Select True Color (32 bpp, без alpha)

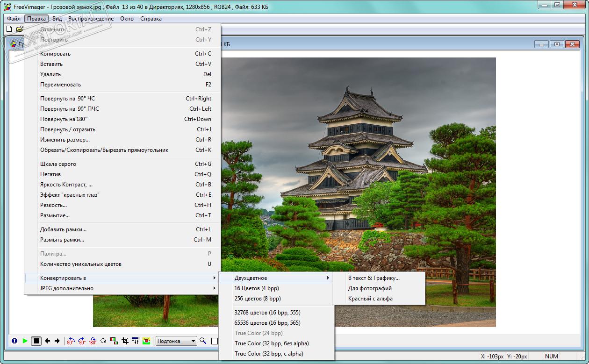276,343
